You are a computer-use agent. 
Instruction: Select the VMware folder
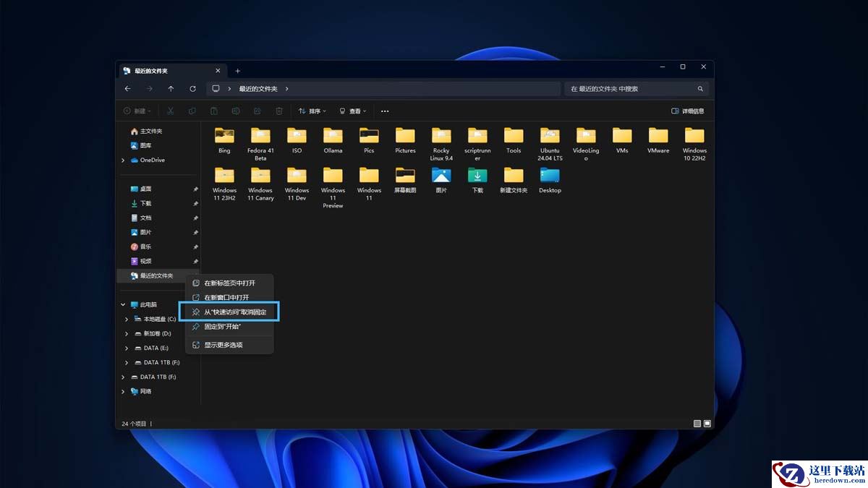point(658,141)
